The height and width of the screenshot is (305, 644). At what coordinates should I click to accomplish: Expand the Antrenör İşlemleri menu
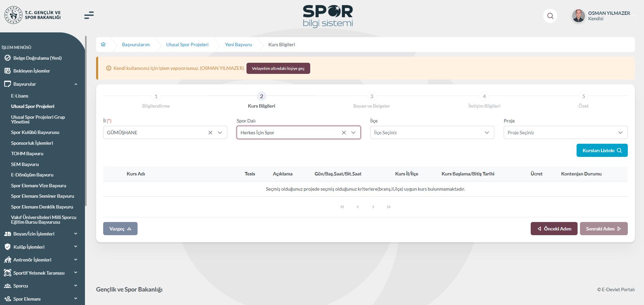pos(76,260)
